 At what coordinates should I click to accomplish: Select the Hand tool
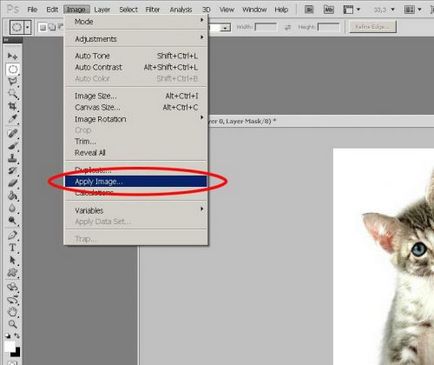coord(13,312)
